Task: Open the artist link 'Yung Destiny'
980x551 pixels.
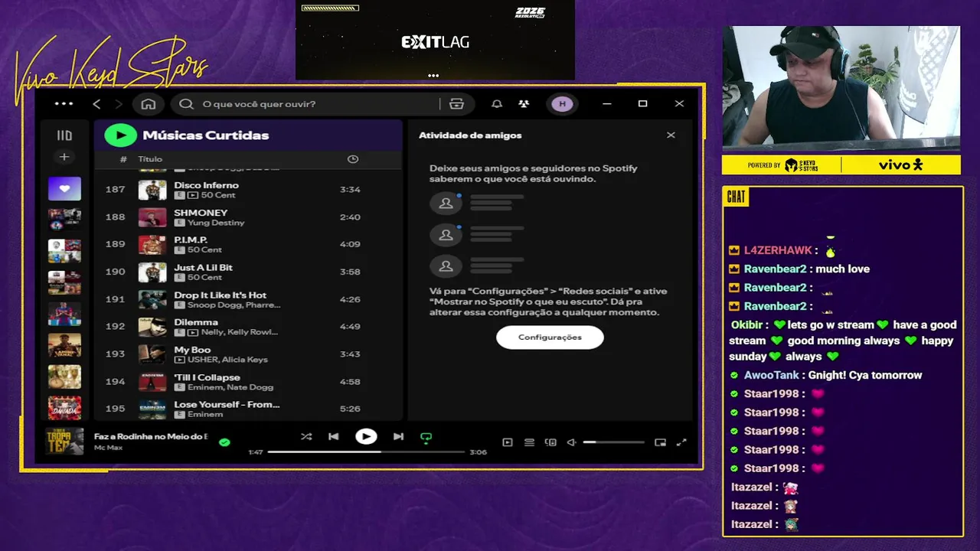Action: pos(216,223)
